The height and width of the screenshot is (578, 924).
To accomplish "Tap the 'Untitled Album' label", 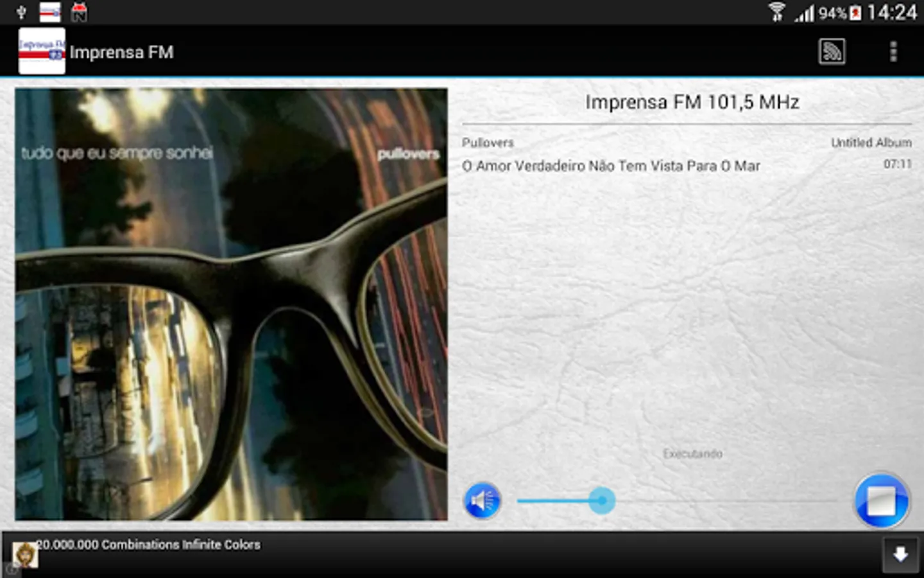I will point(871,143).
